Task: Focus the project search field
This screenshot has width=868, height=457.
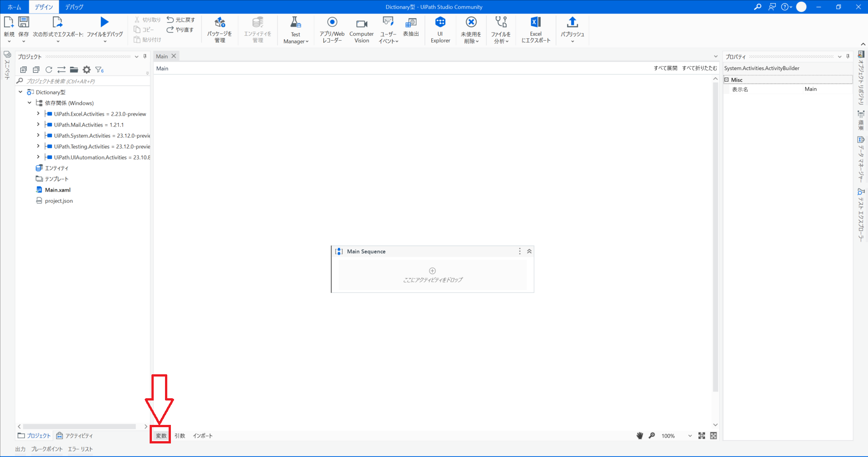Action: (84, 81)
